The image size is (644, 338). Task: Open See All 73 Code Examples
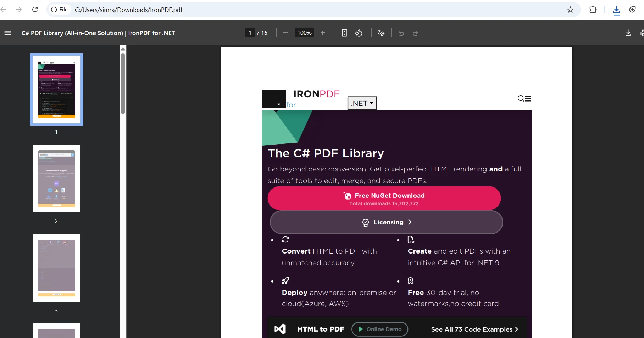tap(473, 329)
